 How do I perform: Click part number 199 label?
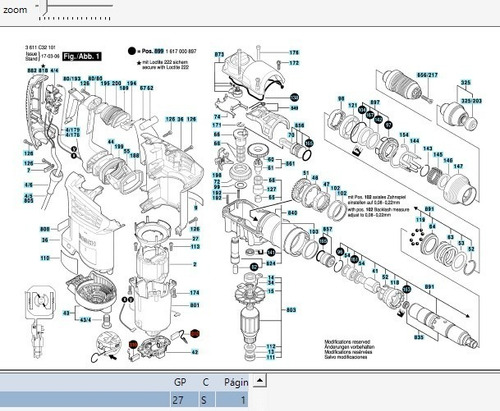119,147
